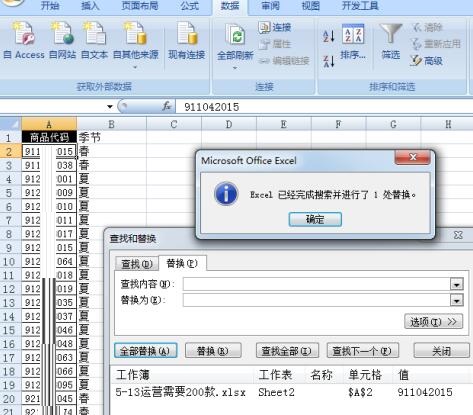473x415 pixels.
Task: Toggle the 筛选 filter funnel
Action: 391,42
